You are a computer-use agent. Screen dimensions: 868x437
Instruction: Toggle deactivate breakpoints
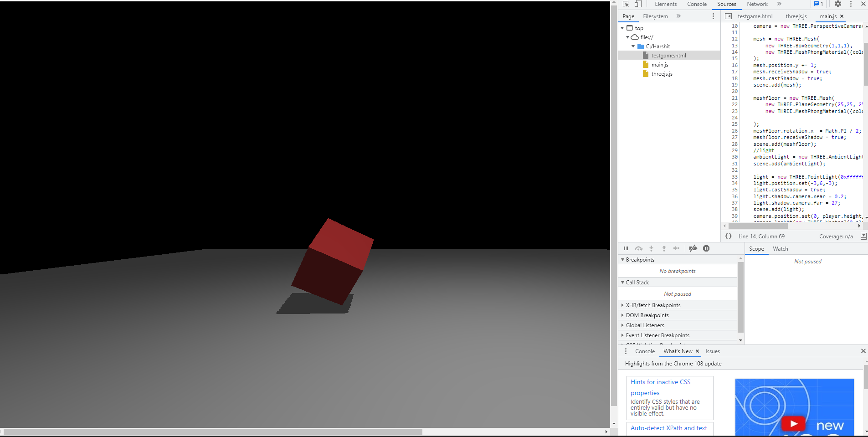pyautogui.click(x=693, y=248)
